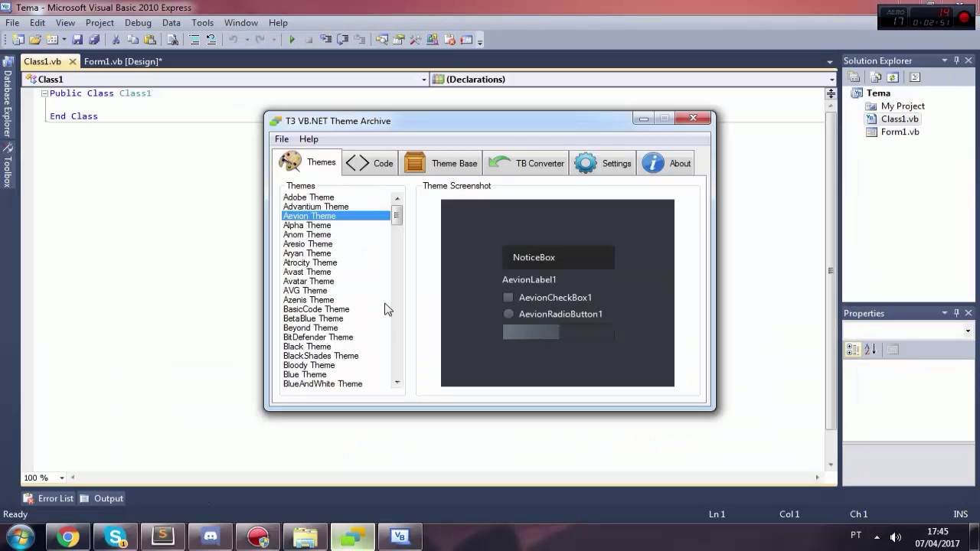Switch to the Form1.vb [Design] tab
Screen dimensions: 980x551
(122, 61)
